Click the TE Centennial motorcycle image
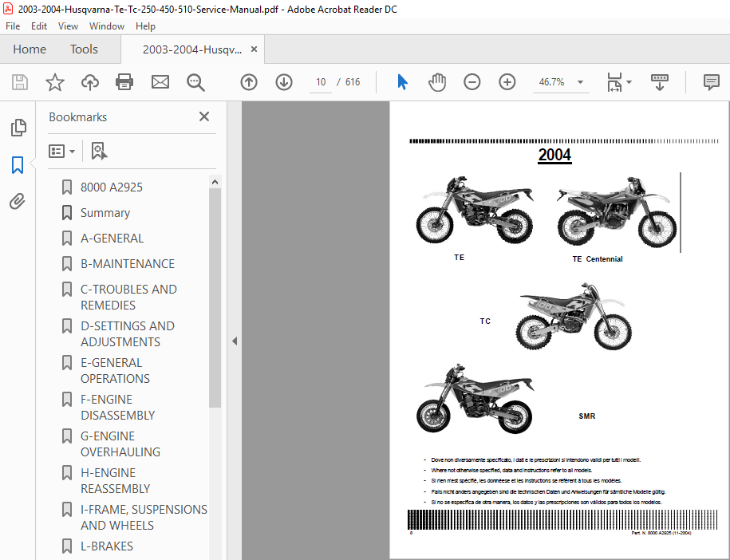 pyautogui.click(x=617, y=212)
